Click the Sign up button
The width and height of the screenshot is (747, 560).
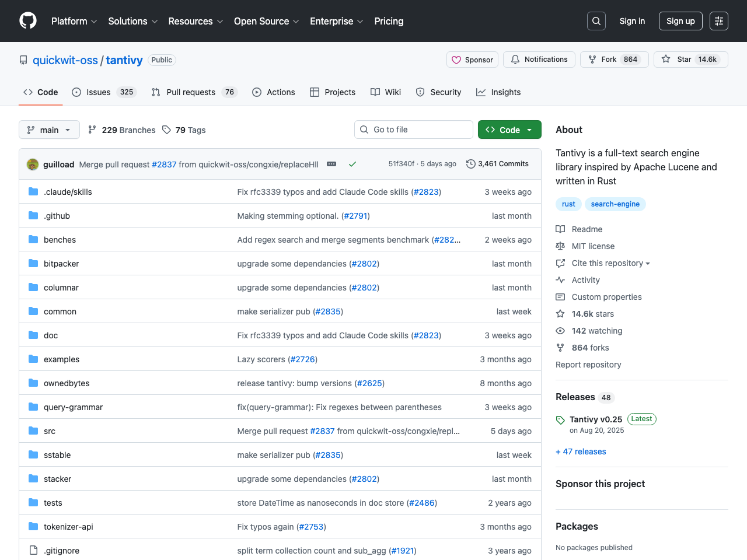680,21
